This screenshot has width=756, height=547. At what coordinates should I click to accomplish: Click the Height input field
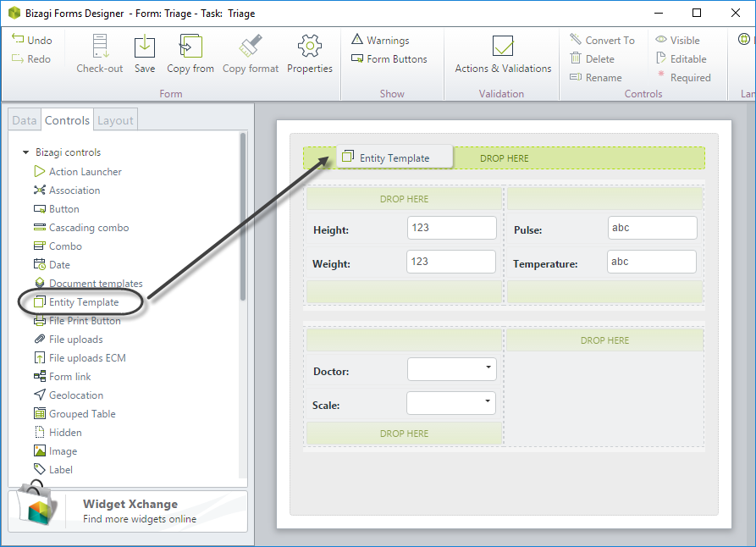tap(452, 228)
